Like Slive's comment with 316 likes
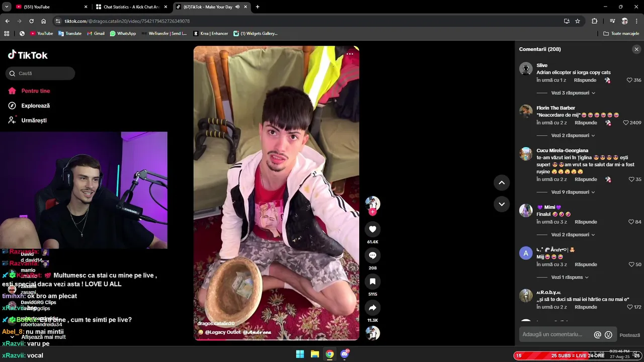The image size is (644, 362). coord(629,80)
